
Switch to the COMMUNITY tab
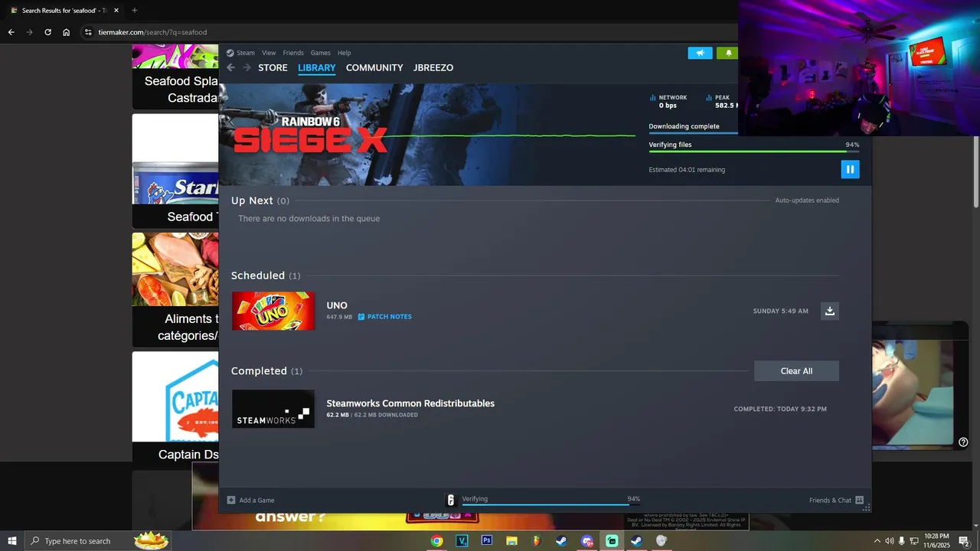374,67
